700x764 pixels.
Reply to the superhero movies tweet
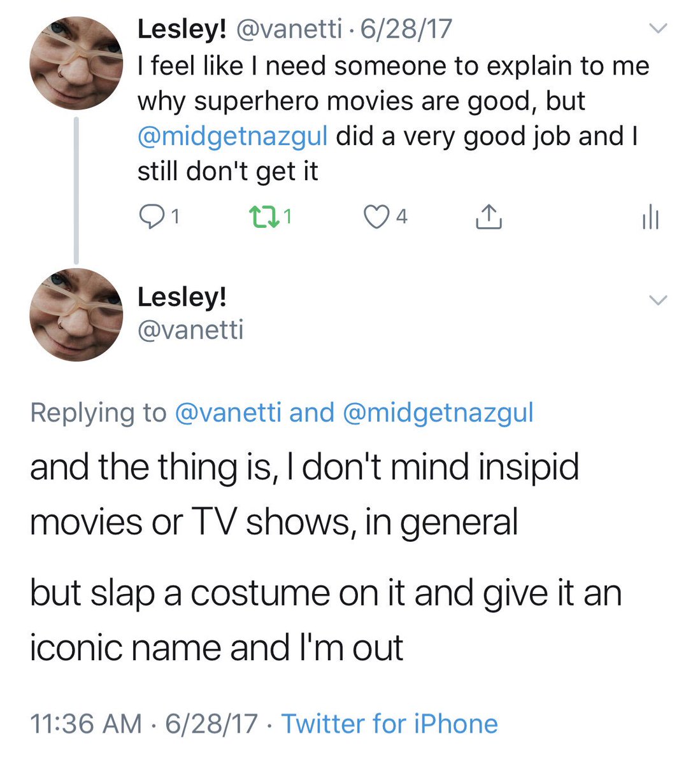pyautogui.click(x=151, y=218)
